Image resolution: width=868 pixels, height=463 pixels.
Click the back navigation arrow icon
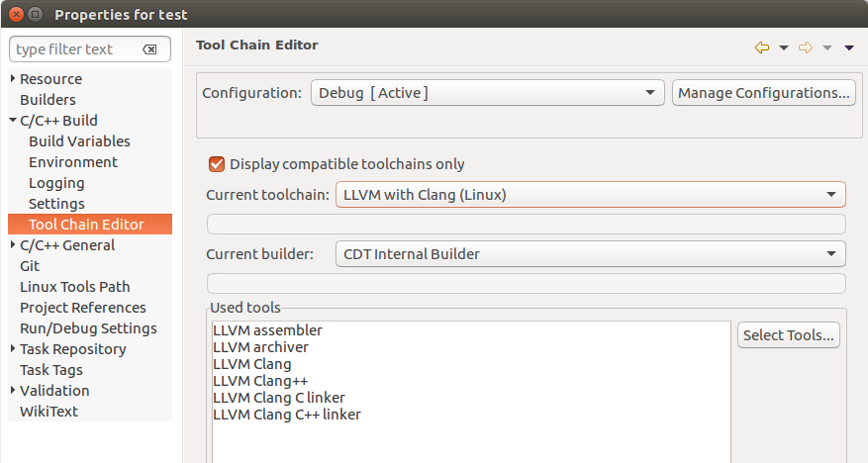(x=761, y=47)
